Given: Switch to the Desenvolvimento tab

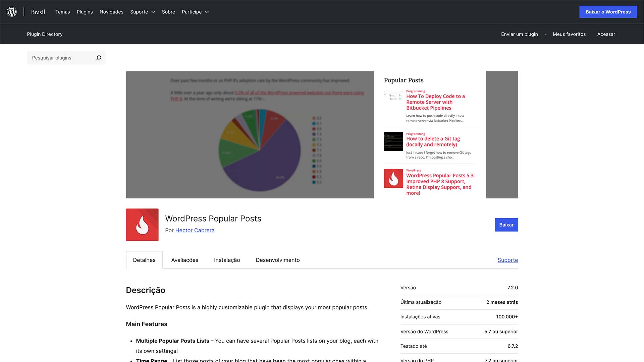Looking at the screenshot, I should click(x=278, y=260).
